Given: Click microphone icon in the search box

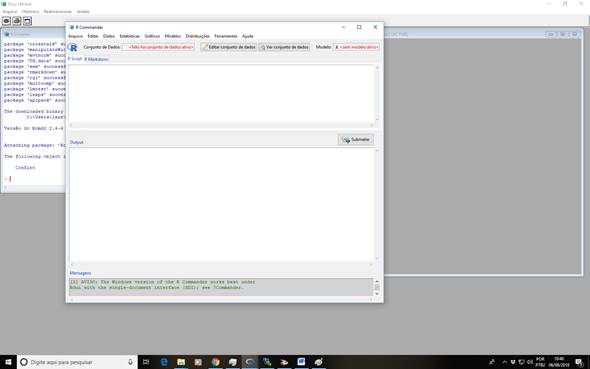Looking at the screenshot, I should click(x=130, y=362).
